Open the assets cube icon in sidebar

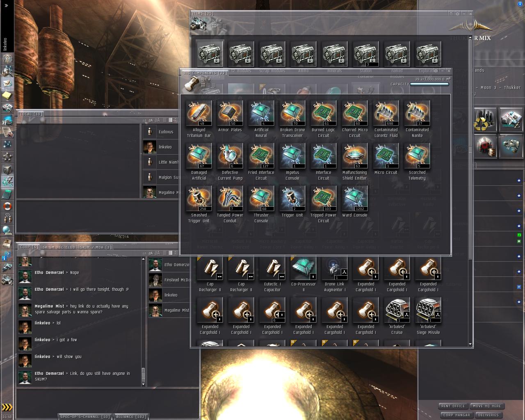point(7,169)
